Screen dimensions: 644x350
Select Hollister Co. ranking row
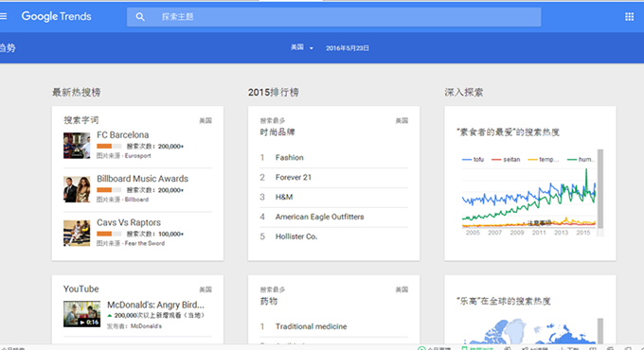(x=334, y=236)
